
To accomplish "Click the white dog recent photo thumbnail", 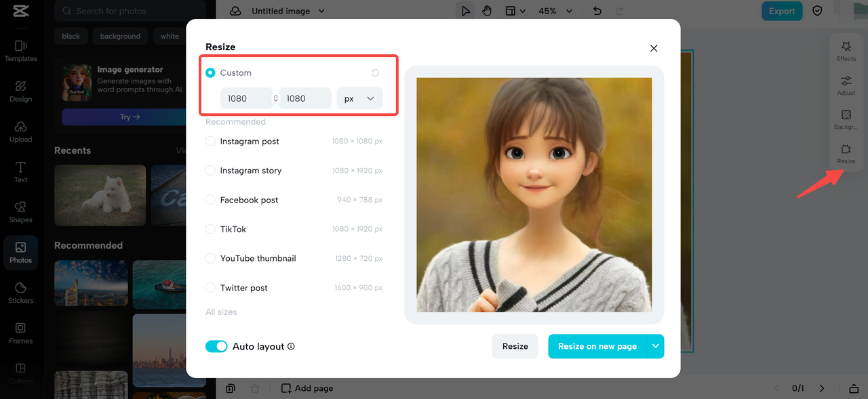I will (100, 195).
